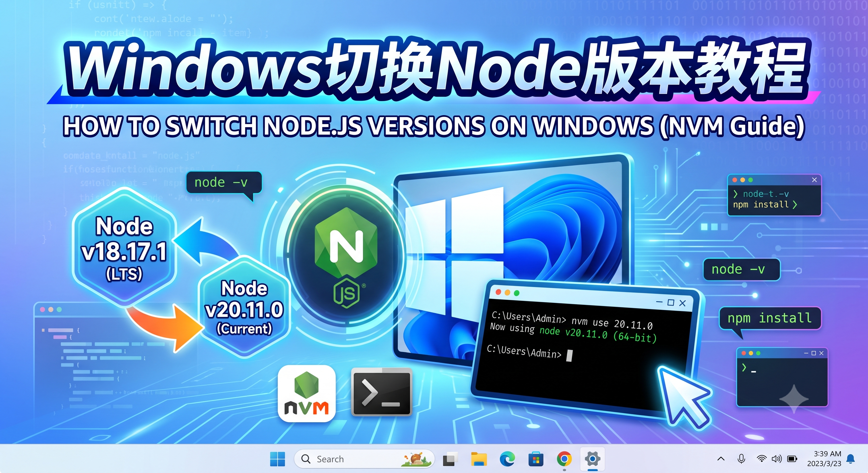Image resolution: width=868 pixels, height=473 pixels.
Task: Close the small npm install terminal window
Action: pyautogui.click(x=814, y=180)
